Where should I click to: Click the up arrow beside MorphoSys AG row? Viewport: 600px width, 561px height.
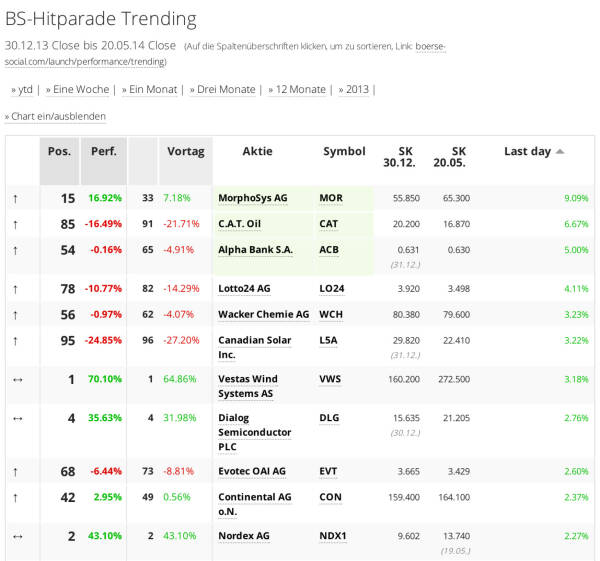coord(15,198)
